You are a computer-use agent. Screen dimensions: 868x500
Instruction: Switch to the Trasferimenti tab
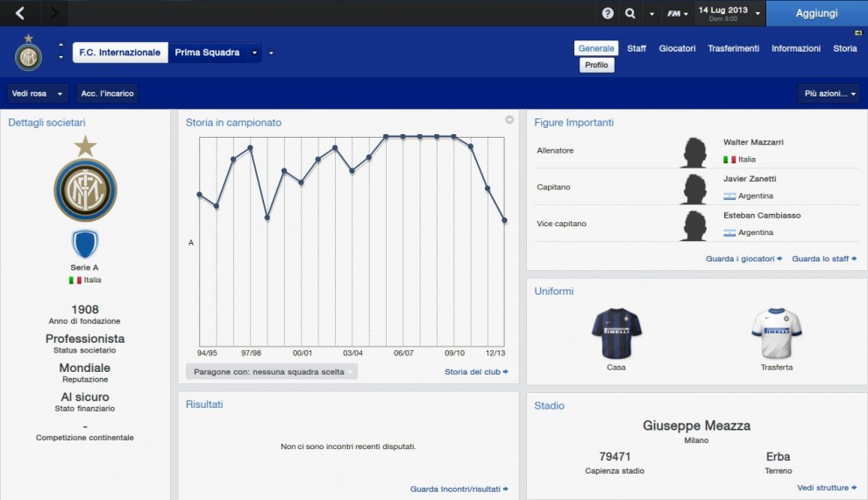coord(733,48)
